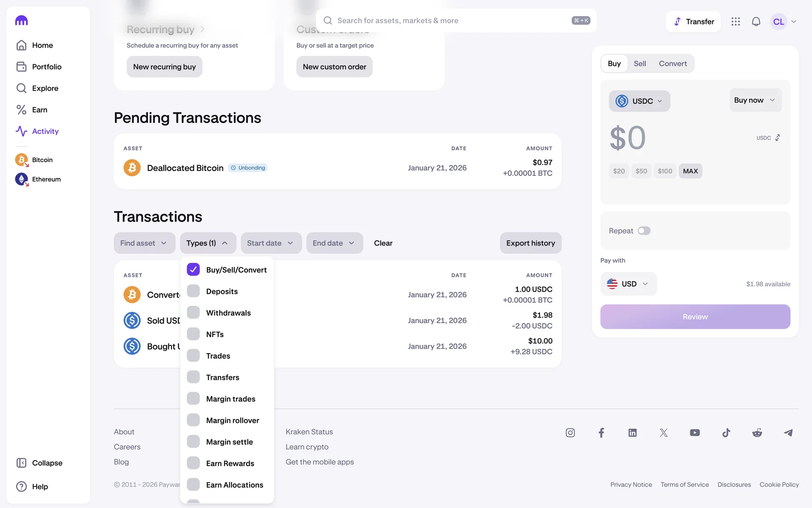Click the USDC swap currency arrows icon
This screenshot has width=812, height=508.
click(x=777, y=138)
